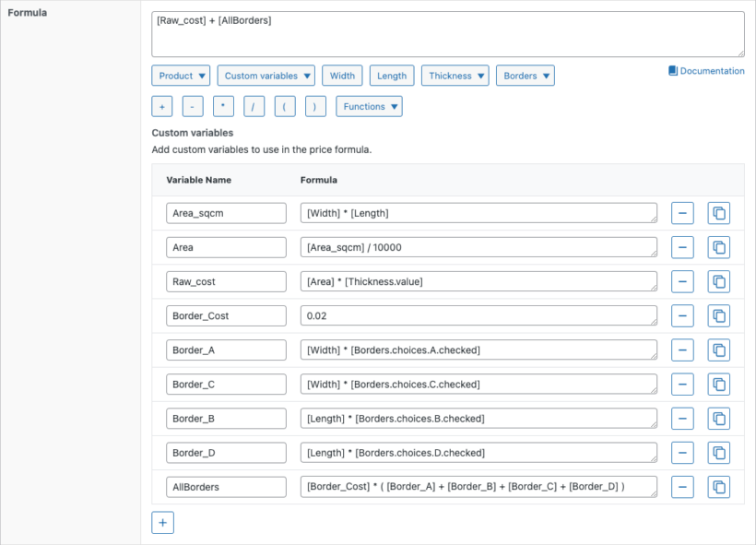
Task: Open the Product dropdown
Action: 182,76
